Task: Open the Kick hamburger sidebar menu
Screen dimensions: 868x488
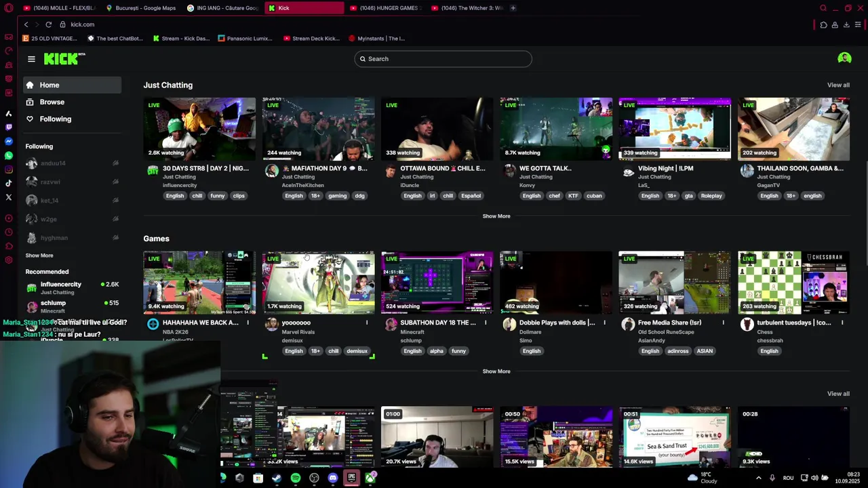Action: pos(31,59)
